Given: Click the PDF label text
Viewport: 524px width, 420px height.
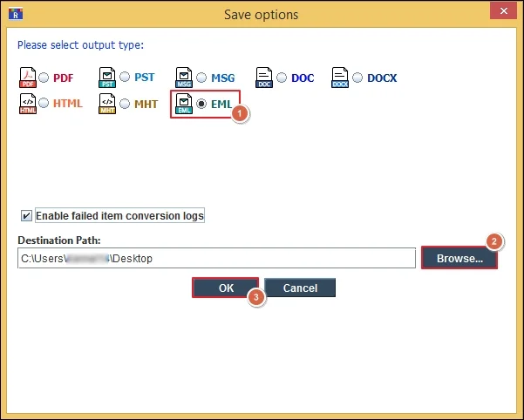Looking at the screenshot, I should click(63, 78).
